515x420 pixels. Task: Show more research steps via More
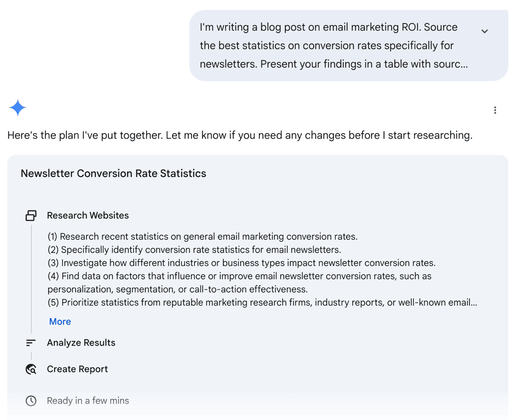[x=60, y=321]
